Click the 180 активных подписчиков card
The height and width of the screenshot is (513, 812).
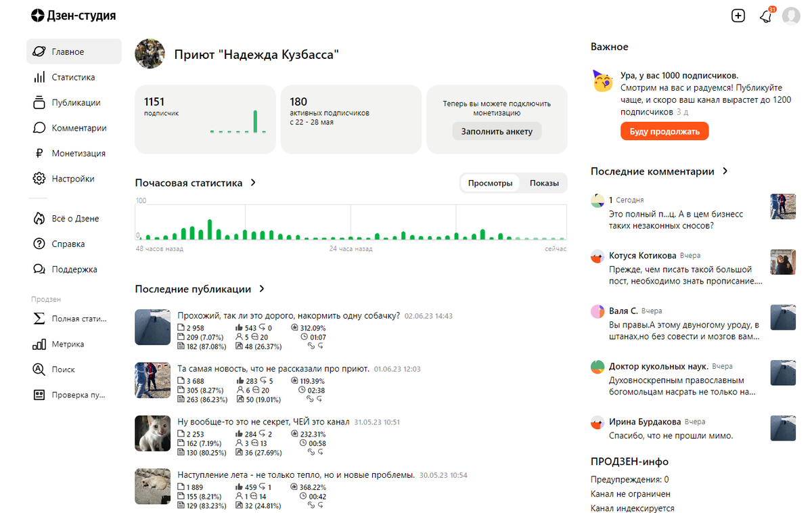[x=351, y=119]
